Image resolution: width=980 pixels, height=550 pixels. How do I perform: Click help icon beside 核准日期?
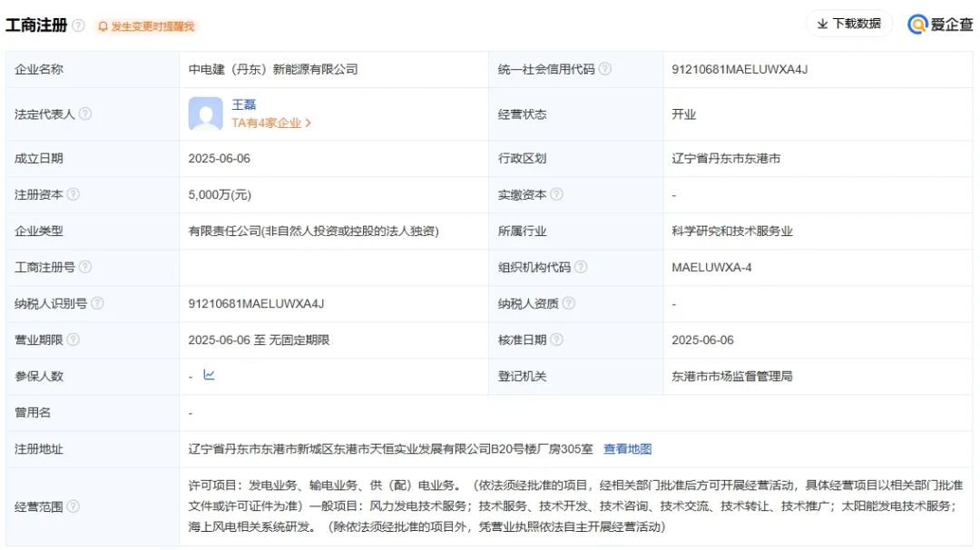556,339
